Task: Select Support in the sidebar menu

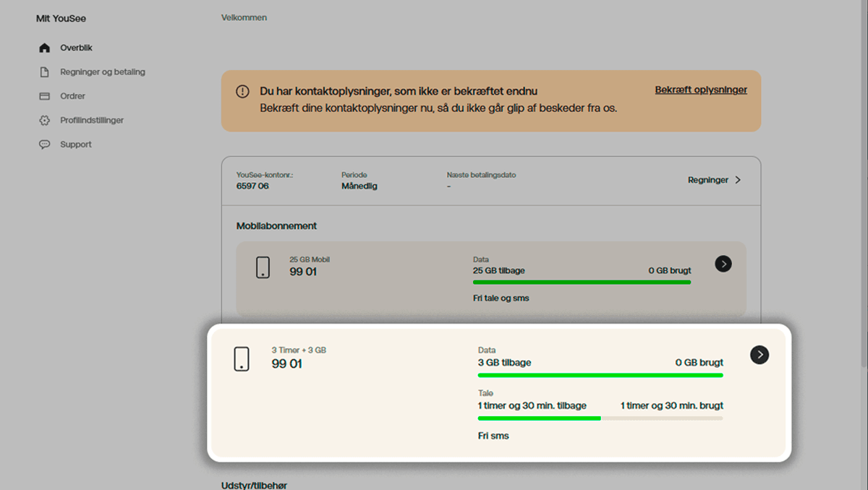Action: coord(75,144)
